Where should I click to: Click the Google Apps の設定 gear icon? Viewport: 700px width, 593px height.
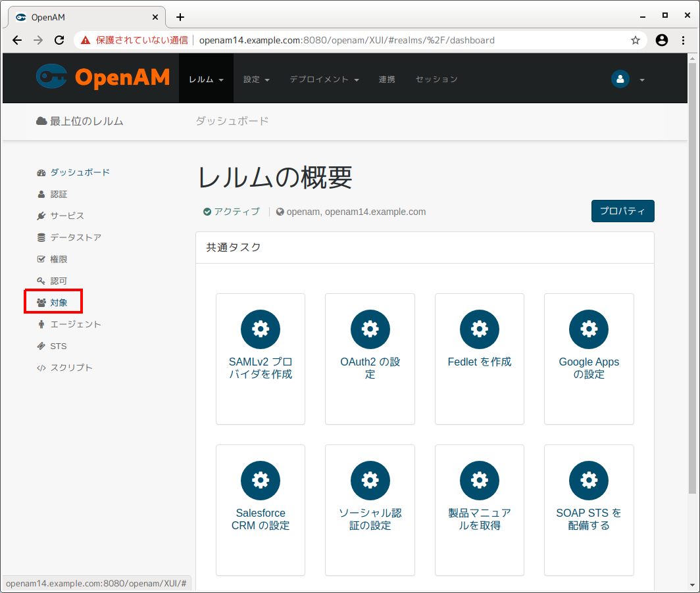coord(588,329)
